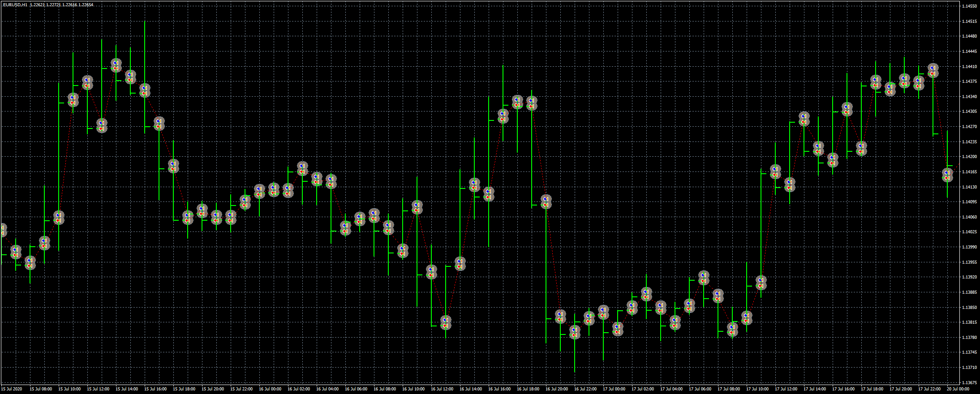Click the 16 Jul 12:00 time label

pos(442,389)
